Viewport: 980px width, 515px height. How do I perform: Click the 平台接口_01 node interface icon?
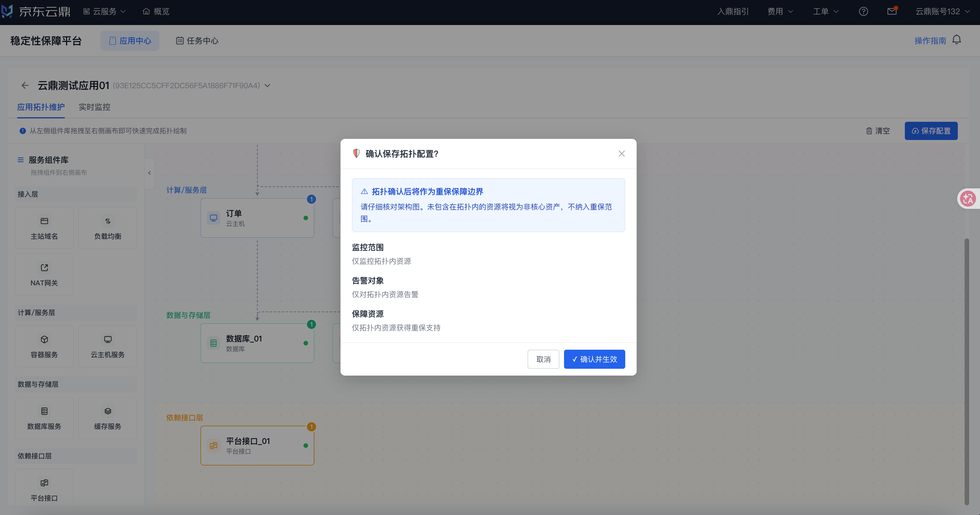[x=214, y=446]
